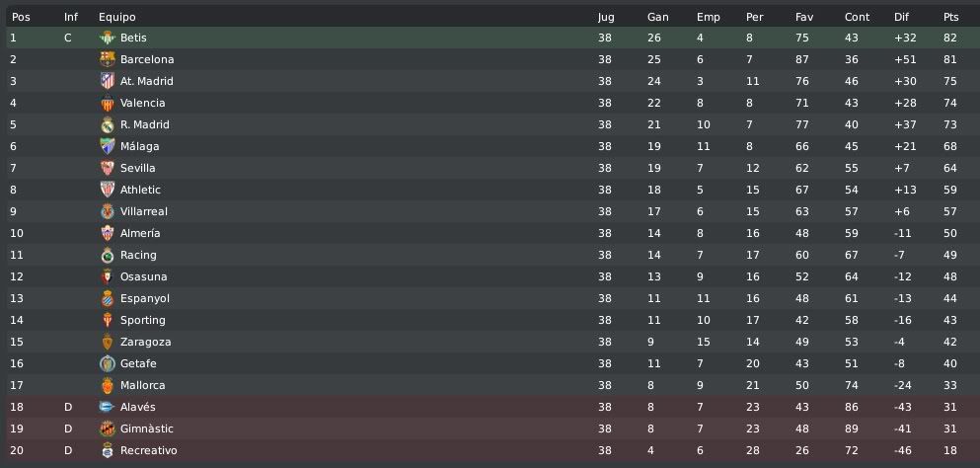980x468 pixels.
Task: Sort table by Dif column header
Action: pos(901,17)
